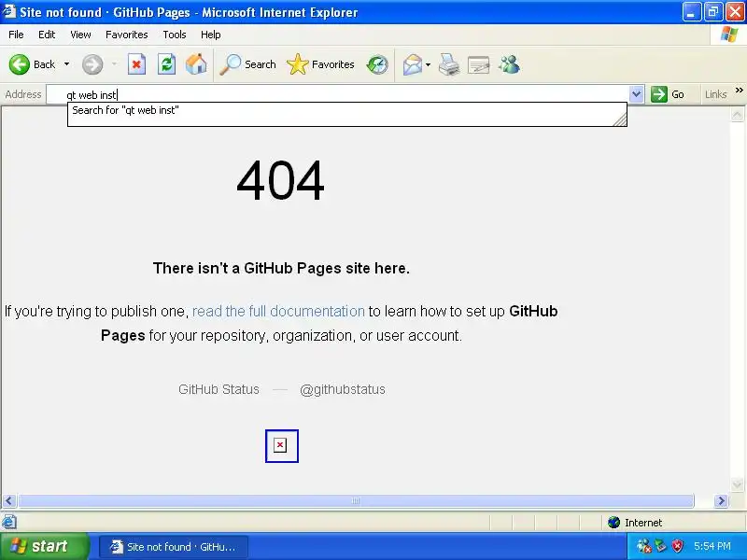The width and height of the screenshot is (747, 560).
Task: Click the broken image placeholder
Action: click(282, 446)
